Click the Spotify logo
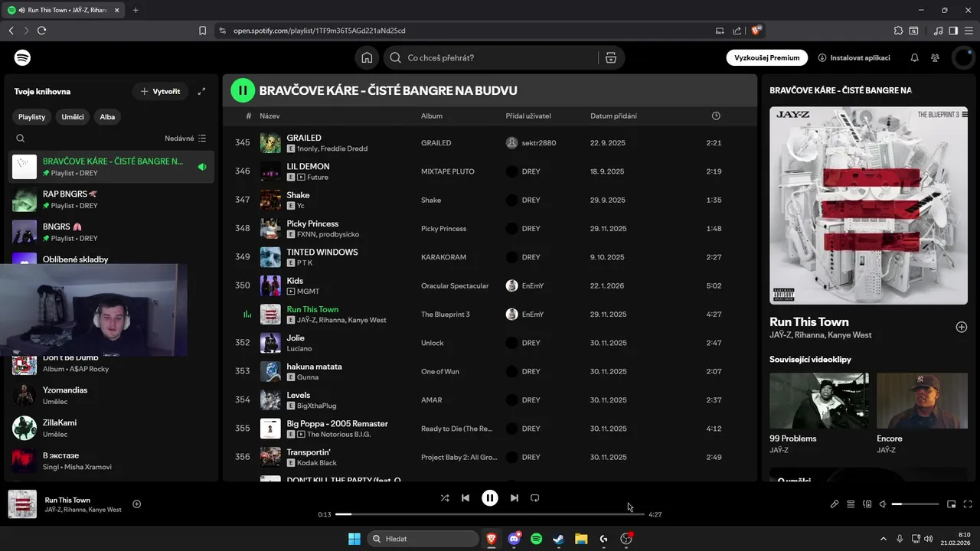 [x=22, y=57]
